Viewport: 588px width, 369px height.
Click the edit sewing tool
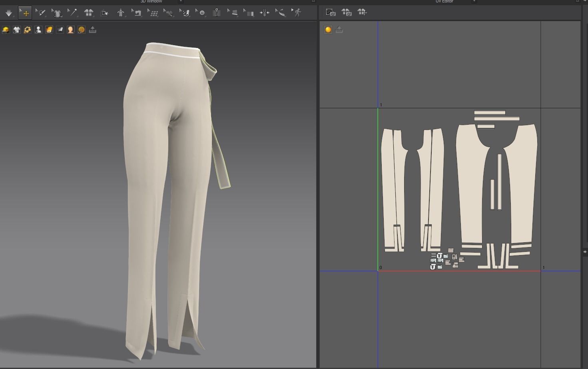[169, 13]
